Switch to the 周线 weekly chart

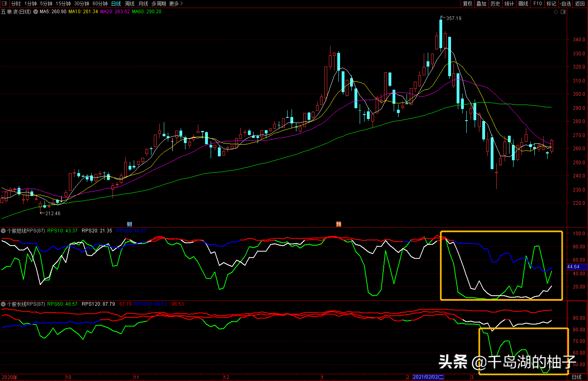pyautogui.click(x=130, y=4)
